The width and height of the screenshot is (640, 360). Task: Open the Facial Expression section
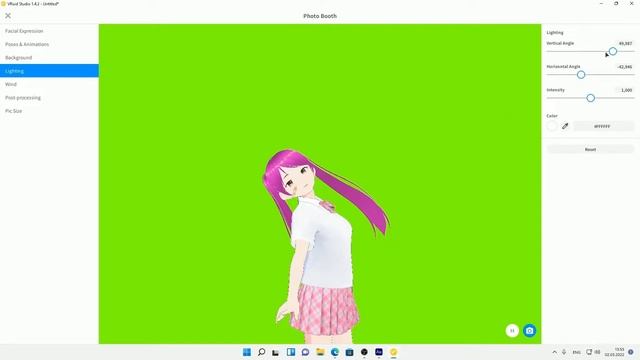tap(24, 31)
